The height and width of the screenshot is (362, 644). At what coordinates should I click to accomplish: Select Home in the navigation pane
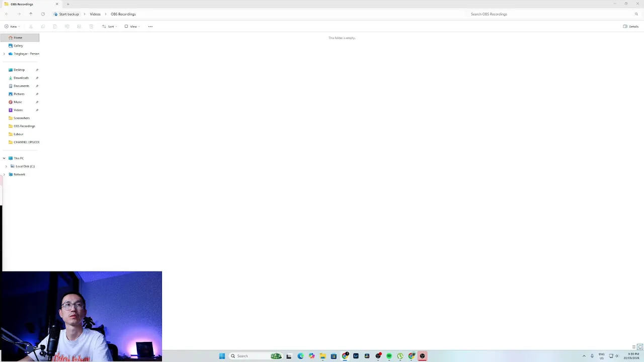pos(20,38)
